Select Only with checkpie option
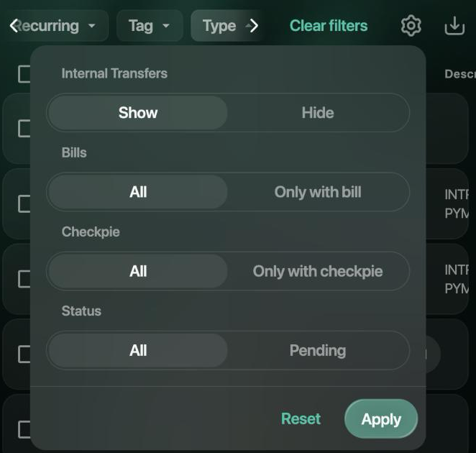The image size is (476, 453). [x=318, y=271]
